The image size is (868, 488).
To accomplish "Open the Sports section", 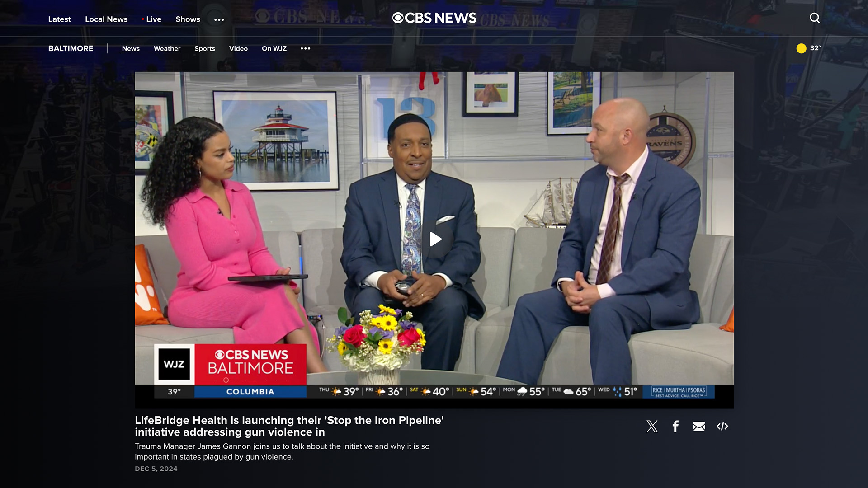I will pos(204,48).
